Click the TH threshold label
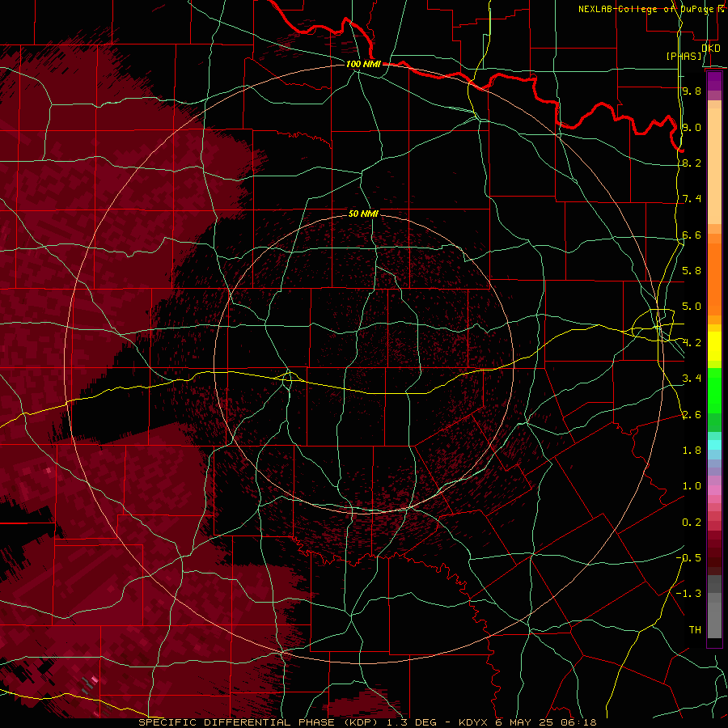The image size is (728, 728). 695,630
